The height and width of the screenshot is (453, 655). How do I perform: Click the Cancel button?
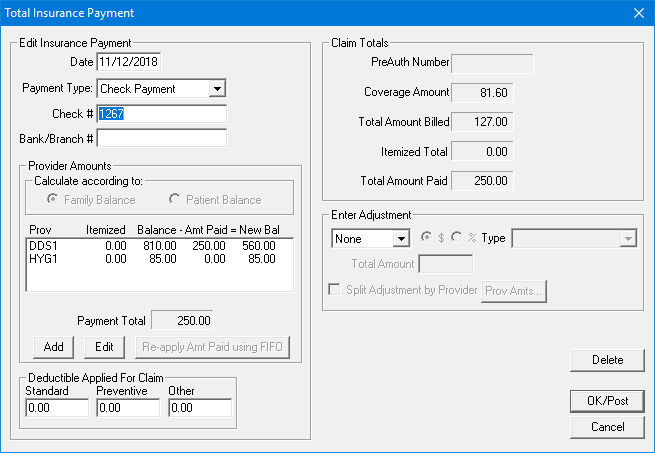click(x=607, y=426)
